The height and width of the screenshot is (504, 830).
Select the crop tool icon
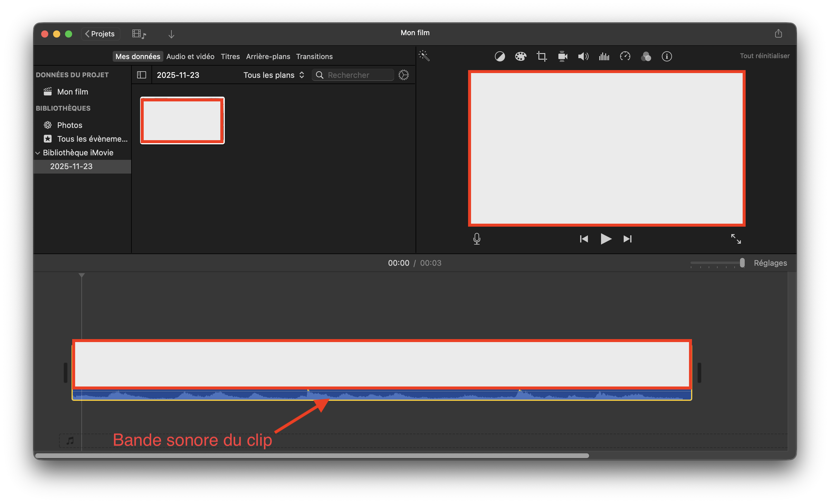tap(541, 56)
